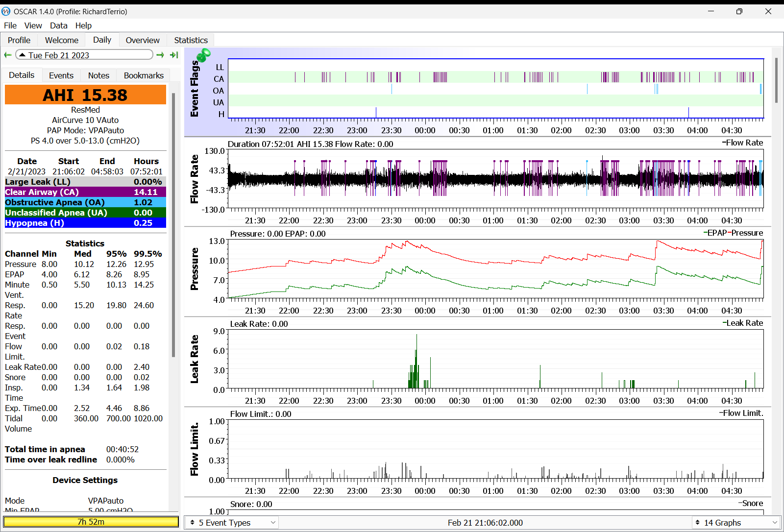Click the Flow Limit. graph title
Screen dimensions: 784x532
click(x=195, y=449)
